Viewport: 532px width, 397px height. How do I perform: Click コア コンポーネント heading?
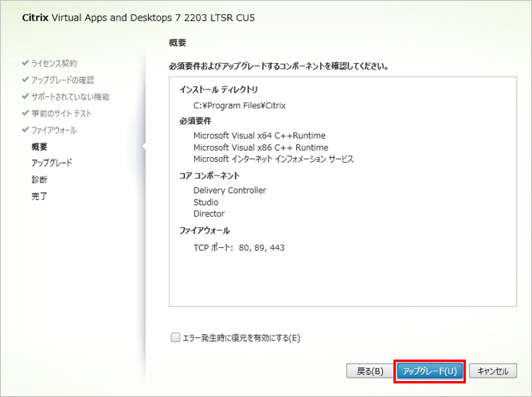coord(209,175)
